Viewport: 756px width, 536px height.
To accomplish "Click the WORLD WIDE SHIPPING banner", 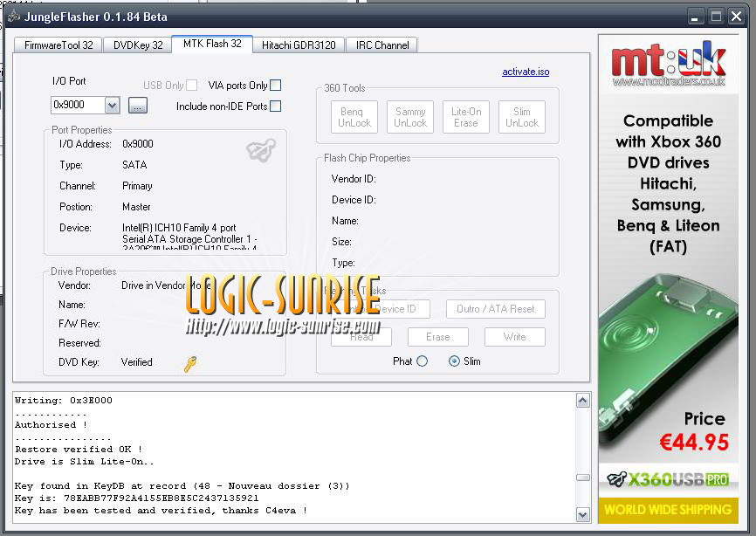I will point(668,510).
